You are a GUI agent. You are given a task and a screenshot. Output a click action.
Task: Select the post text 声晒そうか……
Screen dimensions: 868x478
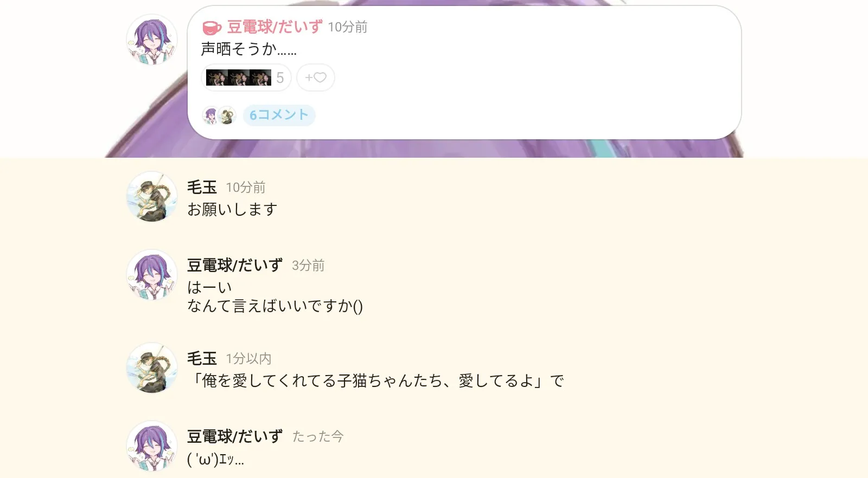click(249, 49)
